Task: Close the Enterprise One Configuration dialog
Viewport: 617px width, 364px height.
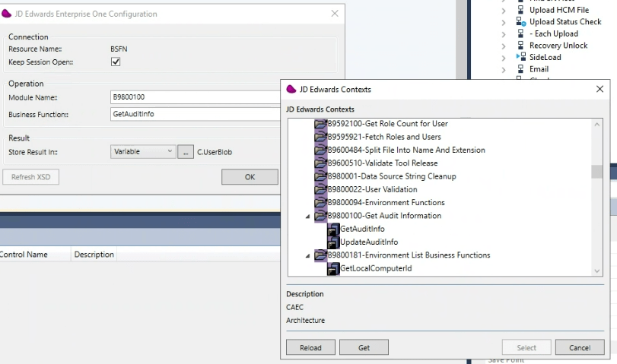Action: pos(335,14)
